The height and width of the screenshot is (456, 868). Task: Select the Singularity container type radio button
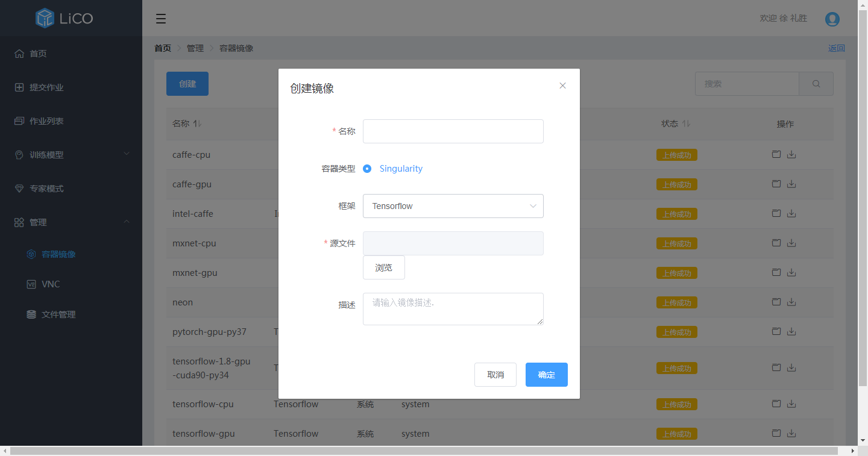pos(367,169)
